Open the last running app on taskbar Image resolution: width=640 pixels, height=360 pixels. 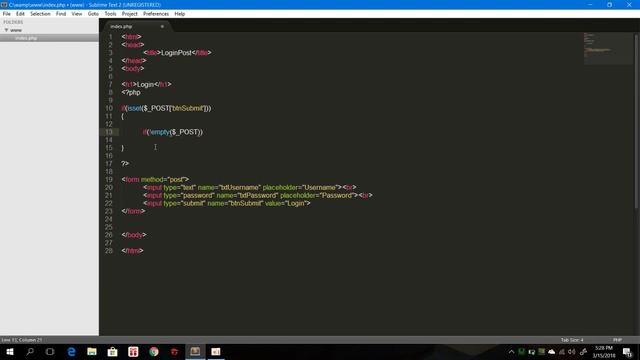tap(216, 351)
